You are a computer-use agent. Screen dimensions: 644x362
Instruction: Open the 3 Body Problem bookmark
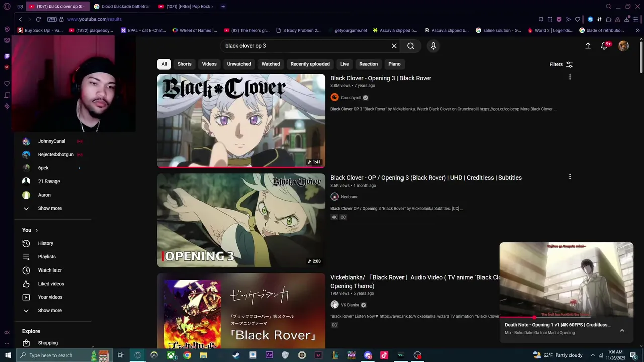point(298,30)
